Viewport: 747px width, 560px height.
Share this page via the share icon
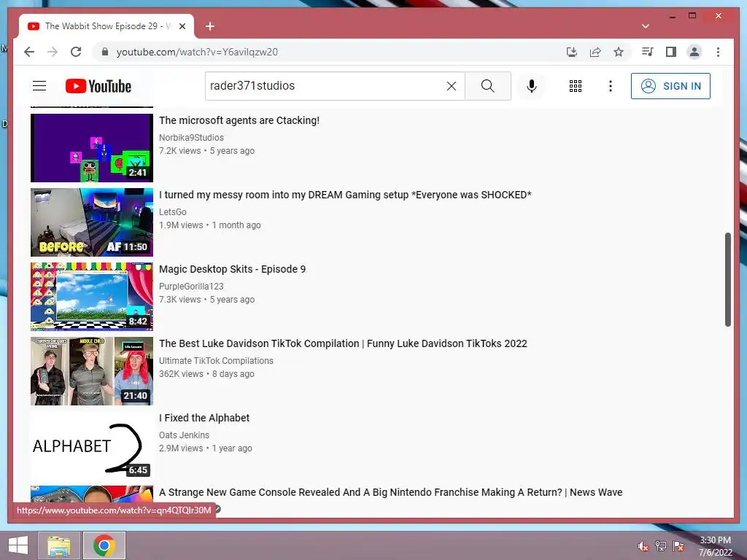tap(595, 52)
